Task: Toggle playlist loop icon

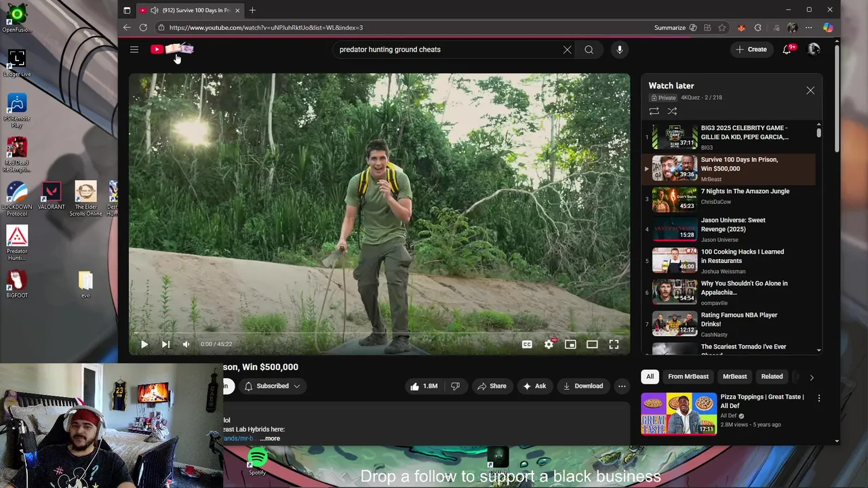Action: [654, 111]
